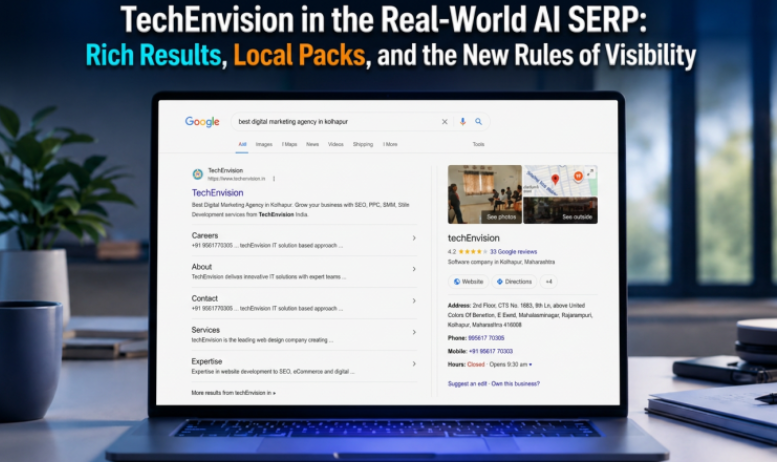Open See photos thumbnail
The width and height of the screenshot is (777, 462).
485,194
